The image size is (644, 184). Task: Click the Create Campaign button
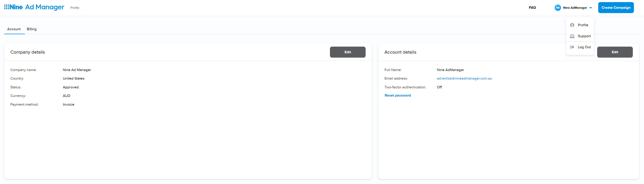pyautogui.click(x=616, y=8)
